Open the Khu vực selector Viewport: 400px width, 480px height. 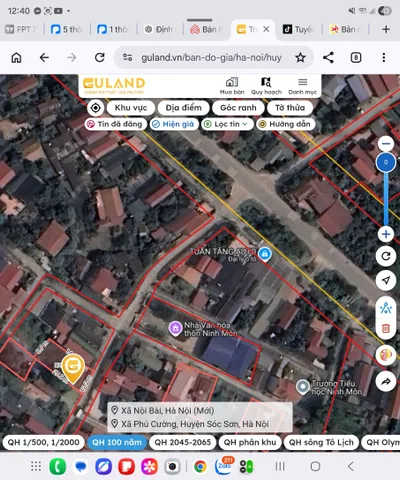tap(131, 108)
